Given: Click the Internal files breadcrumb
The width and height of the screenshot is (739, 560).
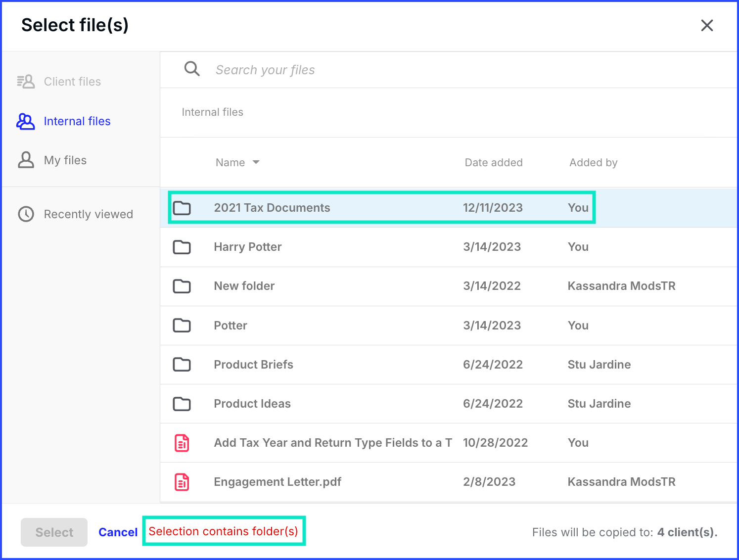Looking at the screenshot, I should [212, 112].
